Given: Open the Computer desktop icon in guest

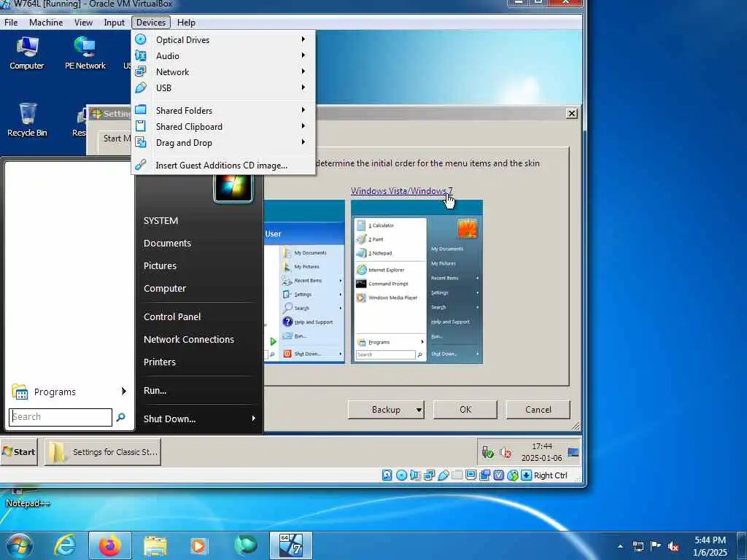Looking at the screenshot, I should click(27, 53).
